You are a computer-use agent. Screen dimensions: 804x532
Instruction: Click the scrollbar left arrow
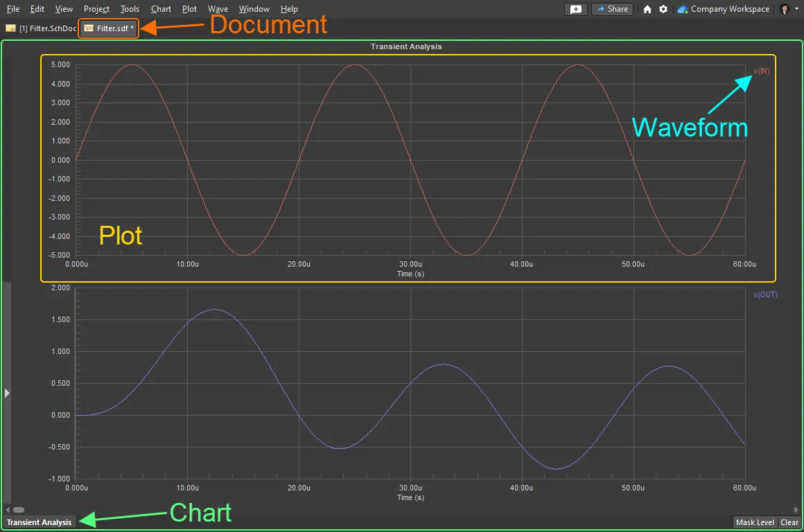[8, 509]
